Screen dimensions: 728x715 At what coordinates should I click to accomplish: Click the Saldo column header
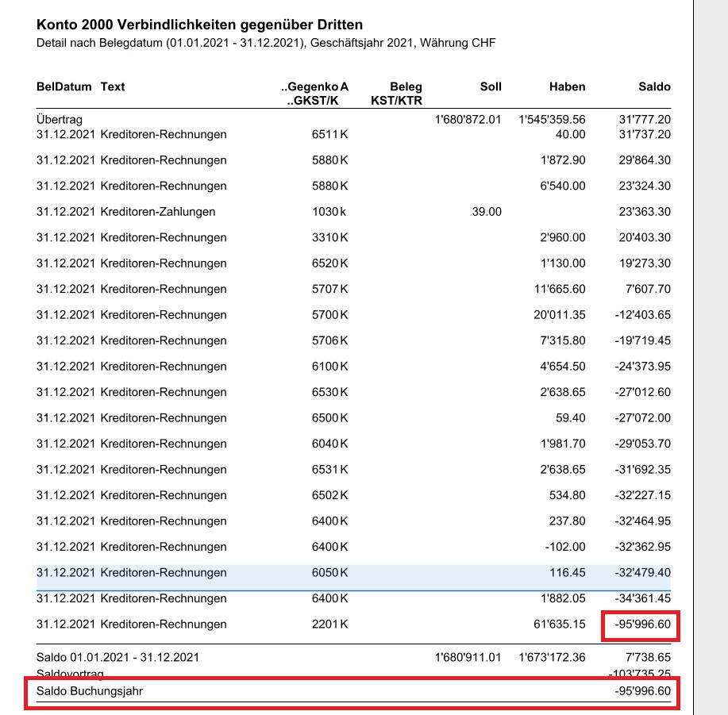[654, 86]
